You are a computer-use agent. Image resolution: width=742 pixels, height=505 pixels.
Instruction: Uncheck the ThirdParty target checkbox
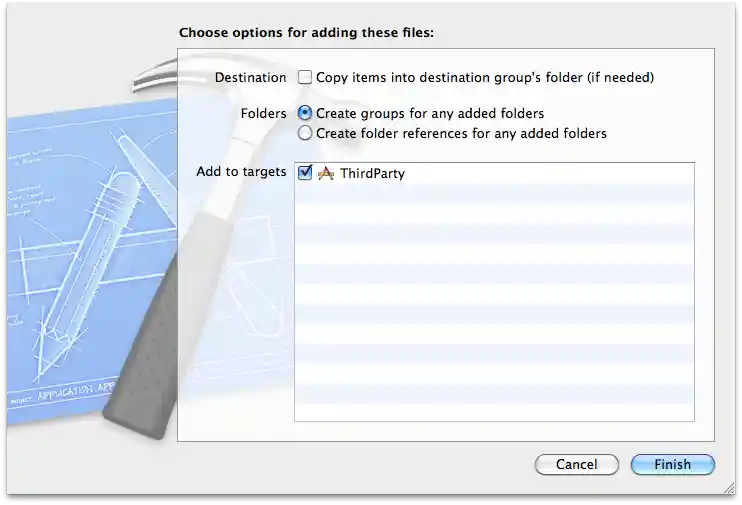coord(305,172)
